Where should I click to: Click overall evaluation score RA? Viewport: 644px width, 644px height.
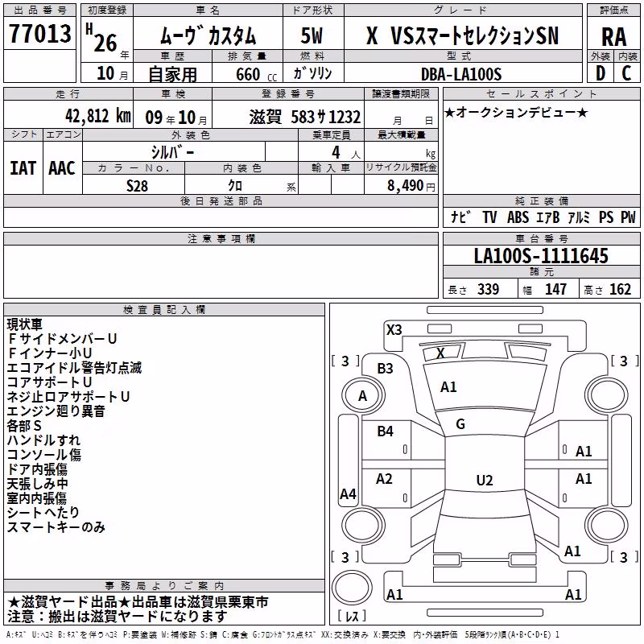(614, 37)
